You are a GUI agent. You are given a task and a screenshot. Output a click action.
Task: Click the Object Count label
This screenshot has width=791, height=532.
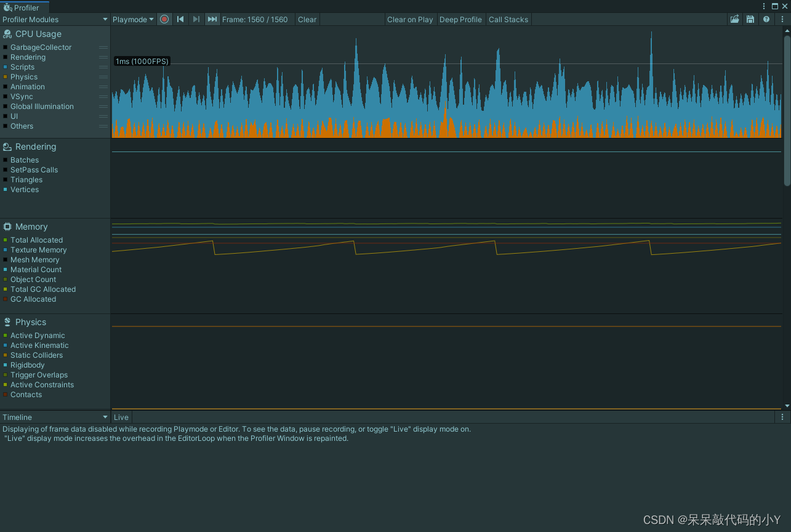pyautogui.click(x=33, y=280)
